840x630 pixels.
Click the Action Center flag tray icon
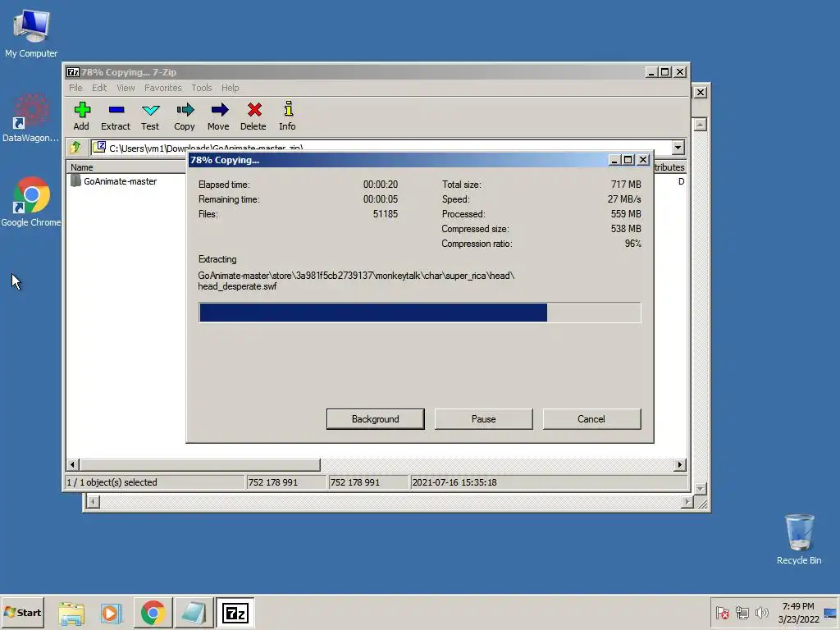tap(722, 613)
